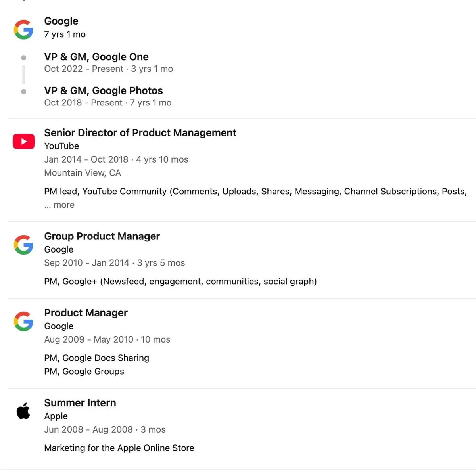Screen dimensions: 476x475
Task: Select 'Senior Director of Product Management' title
Action: point(140,133)
